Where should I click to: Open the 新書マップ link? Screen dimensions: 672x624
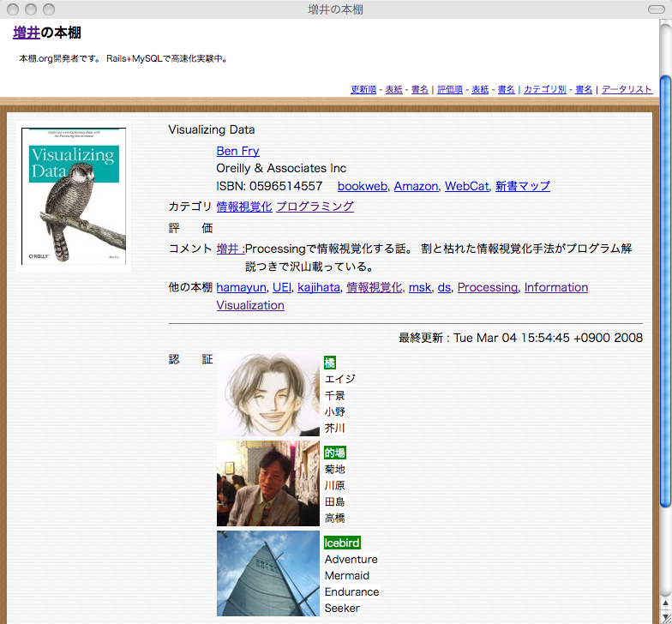[523, 186]
